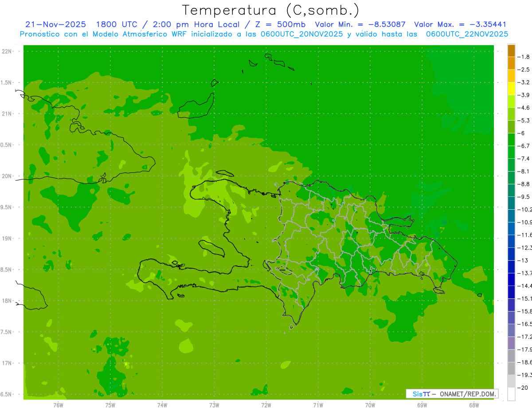Click the '-16.5' colorbar label
Screen dimensions: 532x411
525,324
